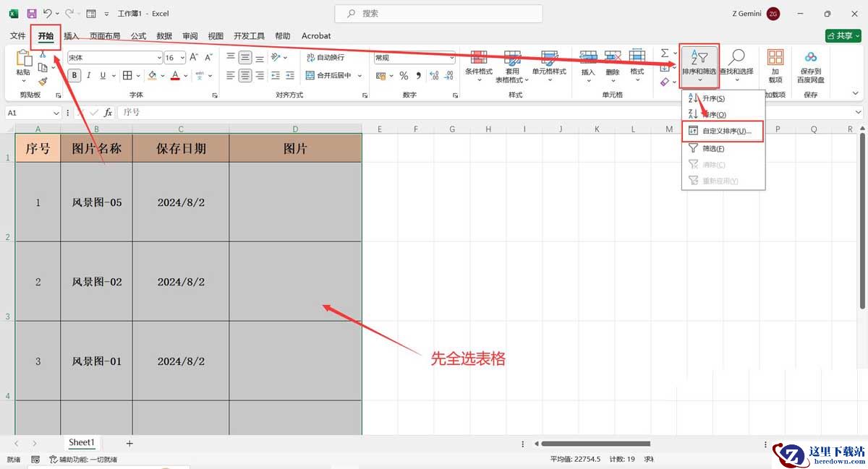Image resolution: width=868 pixels, height=469 pixels.
Task: Toggle Bold formatting
Action: tap(75, 75)
